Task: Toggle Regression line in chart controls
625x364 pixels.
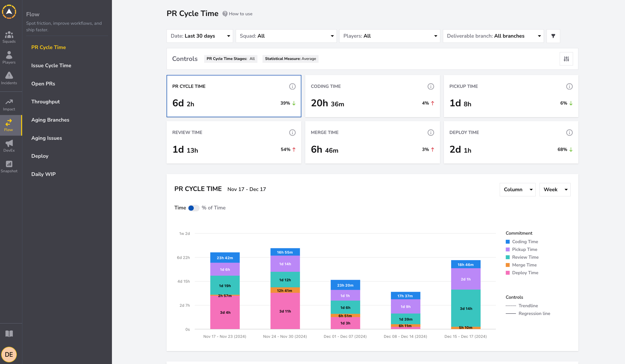Action: [528, 314]
